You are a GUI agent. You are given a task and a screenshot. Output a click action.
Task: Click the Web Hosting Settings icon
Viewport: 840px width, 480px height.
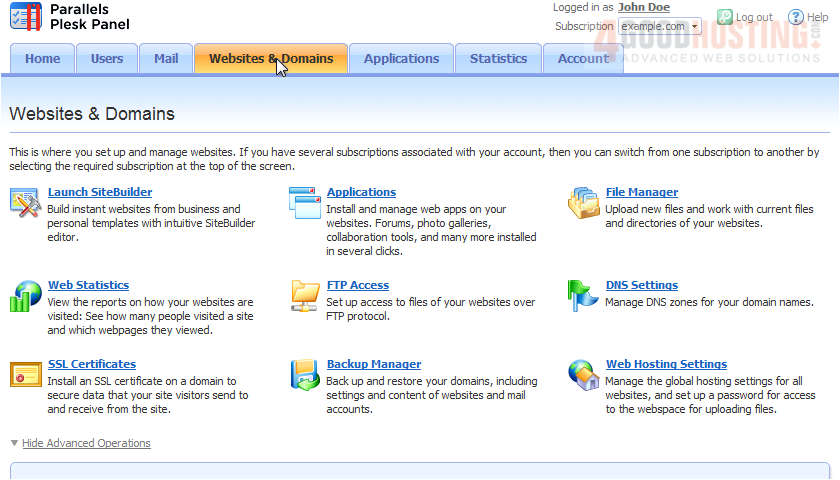583,374
